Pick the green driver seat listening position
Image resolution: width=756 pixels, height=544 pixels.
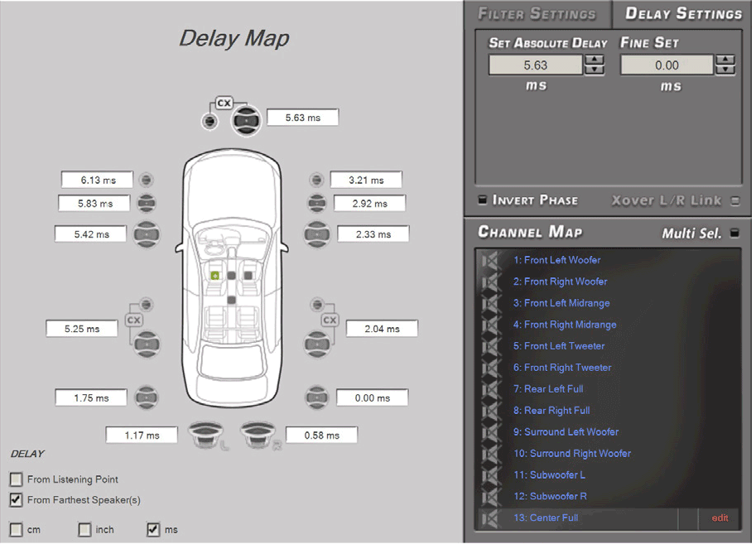215,276
